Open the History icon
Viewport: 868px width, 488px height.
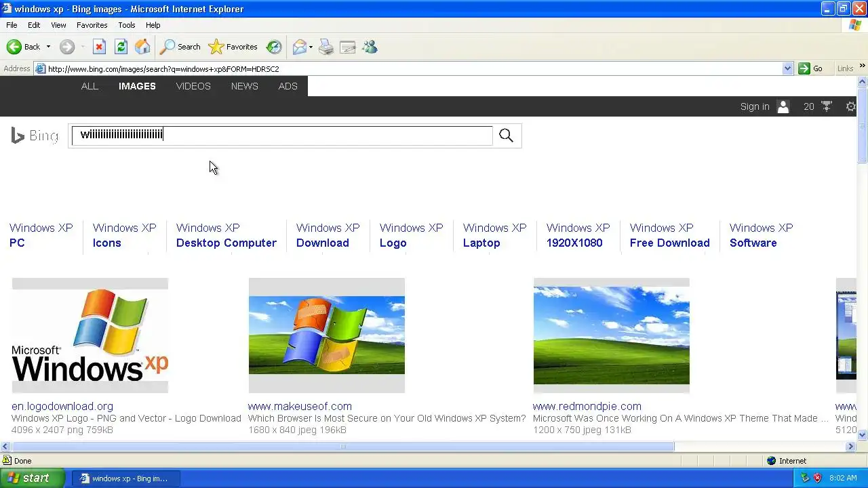pyautogui.click(x=274, y=47)
